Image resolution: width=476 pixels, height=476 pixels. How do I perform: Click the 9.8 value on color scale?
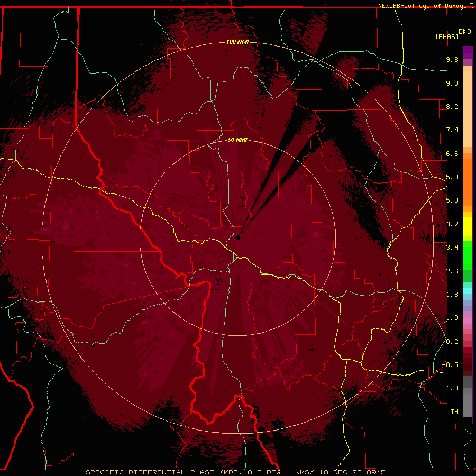[x=452, y=59]
